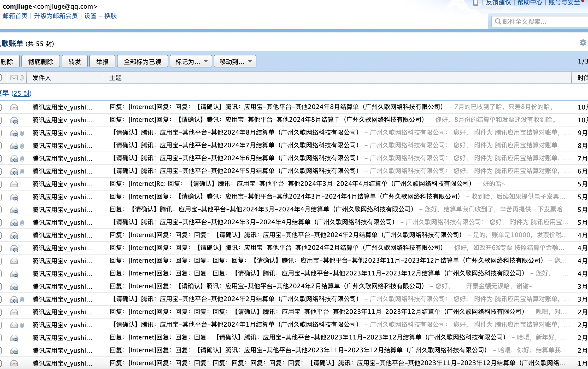Open 帮助中心 link

tap(530, 3)
